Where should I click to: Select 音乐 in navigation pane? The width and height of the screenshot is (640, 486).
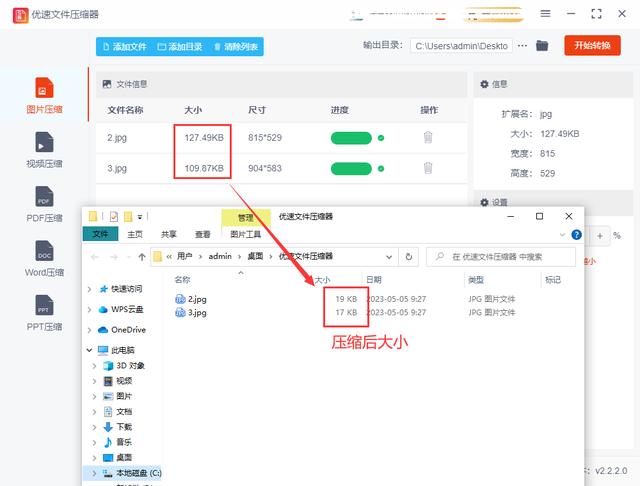point(118,442)
